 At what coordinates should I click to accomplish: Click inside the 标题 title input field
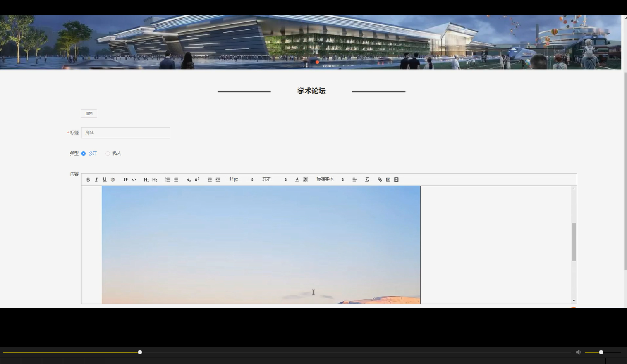point(125,132)
